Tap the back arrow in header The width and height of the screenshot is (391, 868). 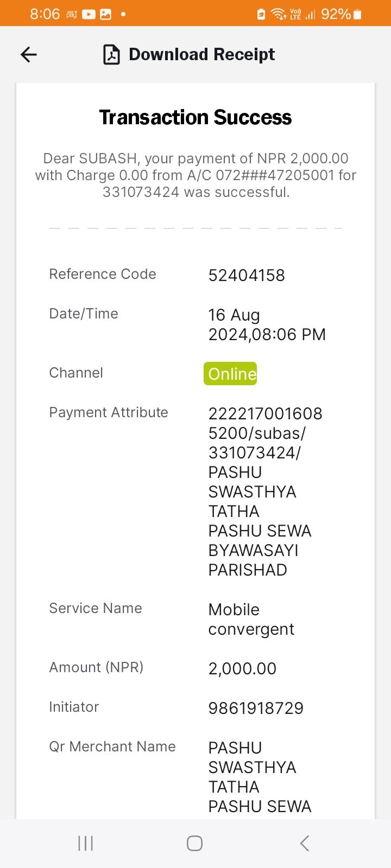tap(29, 54)
